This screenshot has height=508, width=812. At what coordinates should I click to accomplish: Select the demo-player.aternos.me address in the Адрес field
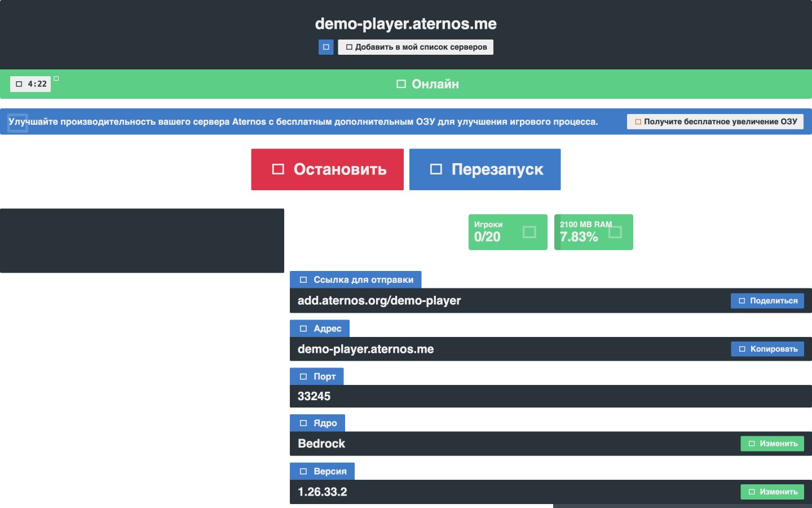tap(366, 349)
